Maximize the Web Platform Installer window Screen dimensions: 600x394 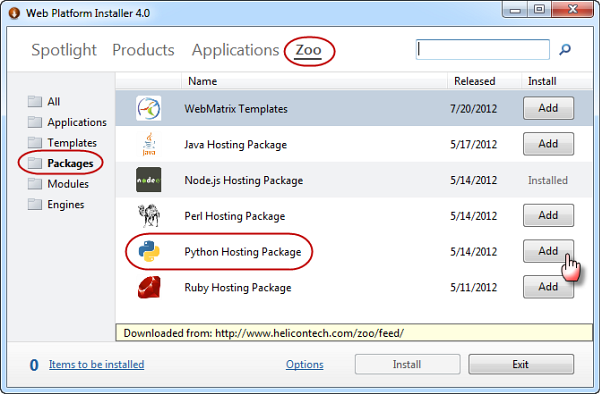540,10
